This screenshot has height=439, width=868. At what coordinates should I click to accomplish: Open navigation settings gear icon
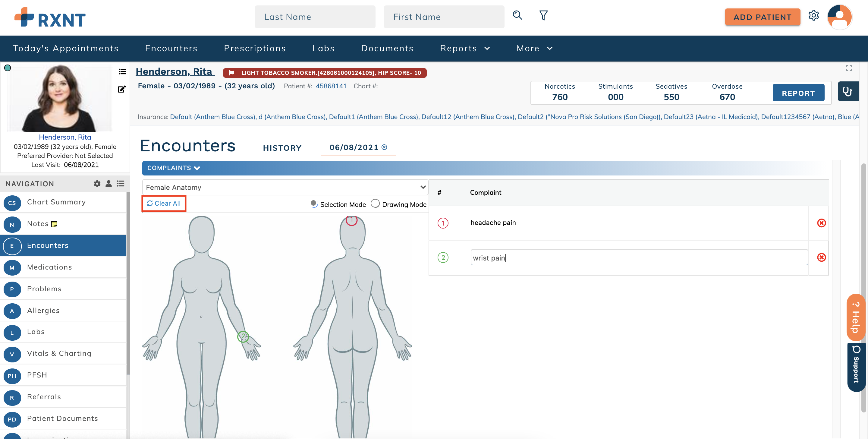point(97,184)
